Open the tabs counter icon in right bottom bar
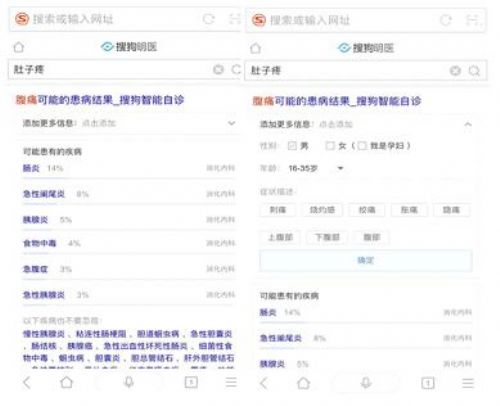The width and height of the screenshot is (500, 406). (x=428, y=383)
